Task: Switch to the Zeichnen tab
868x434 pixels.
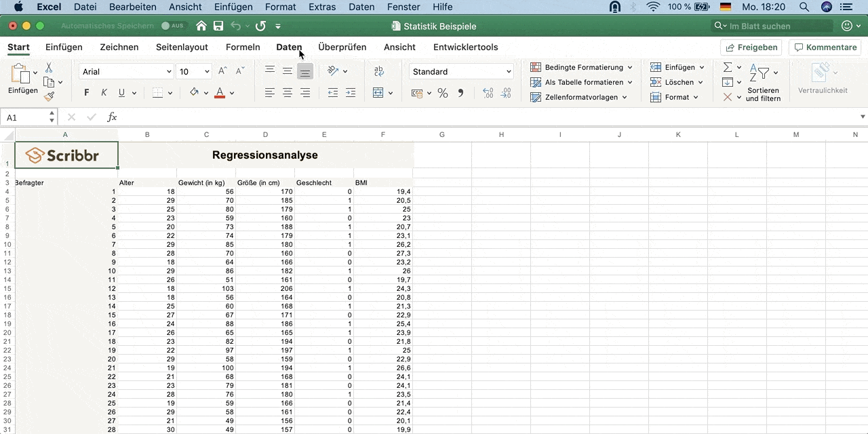Action: coord(119,47)
